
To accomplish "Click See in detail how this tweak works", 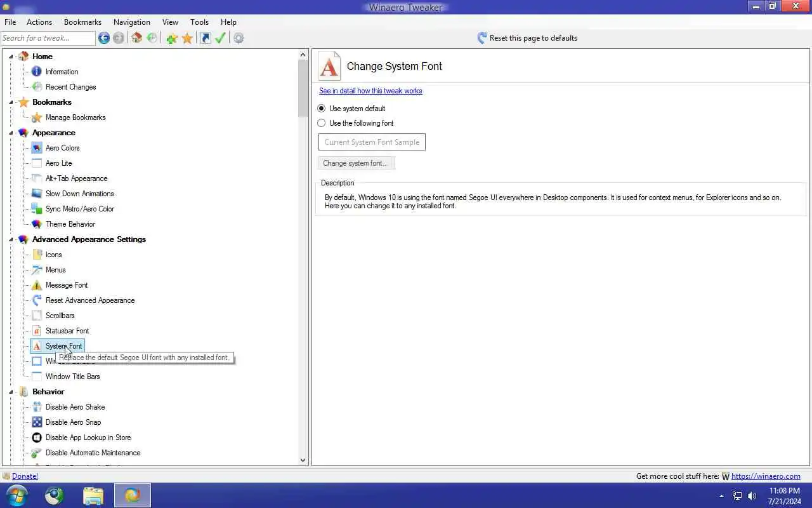I will pyautogui.click(x=370, y=91).
